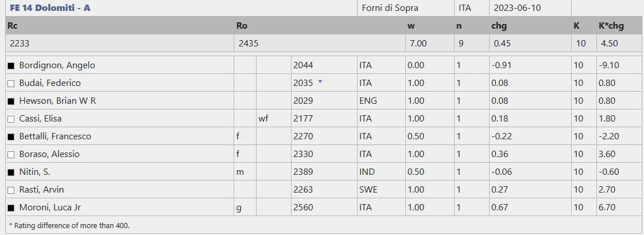Click the rating difference footnote text
644x235 pixels.
[x=69, y=225]
